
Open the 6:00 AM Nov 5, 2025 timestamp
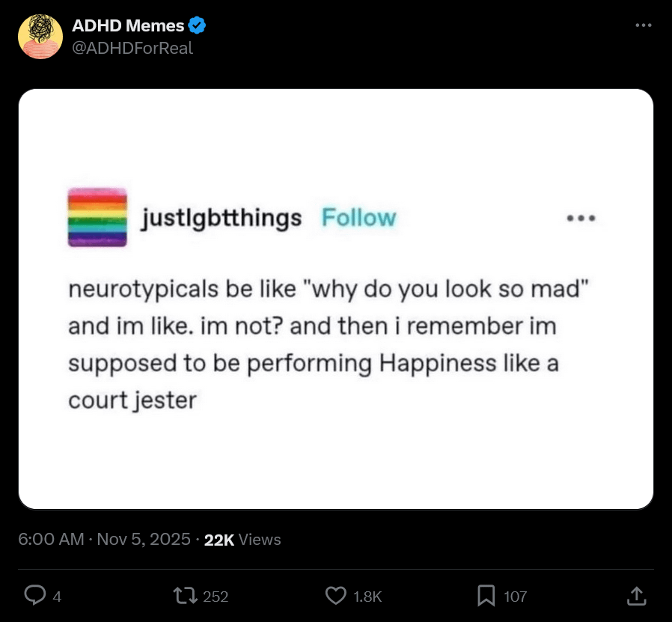point(104,539)
